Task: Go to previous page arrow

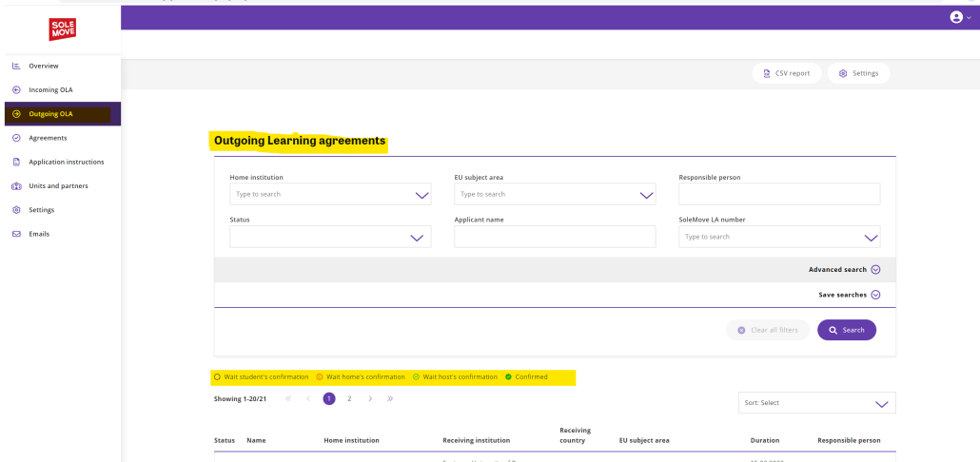Action: coord(308,398)
